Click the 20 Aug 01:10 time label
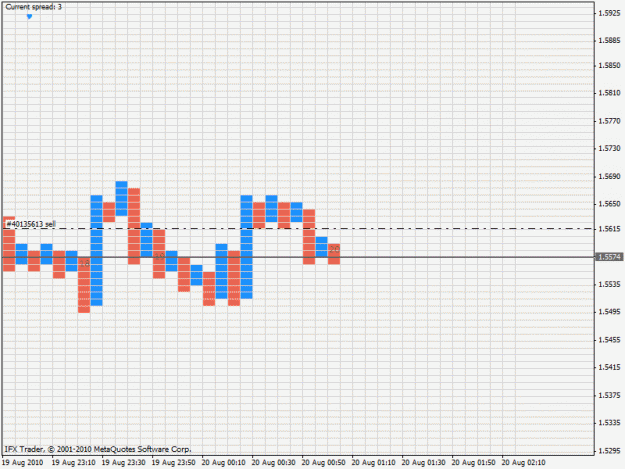Screen dimensions: 625x469 373,463
